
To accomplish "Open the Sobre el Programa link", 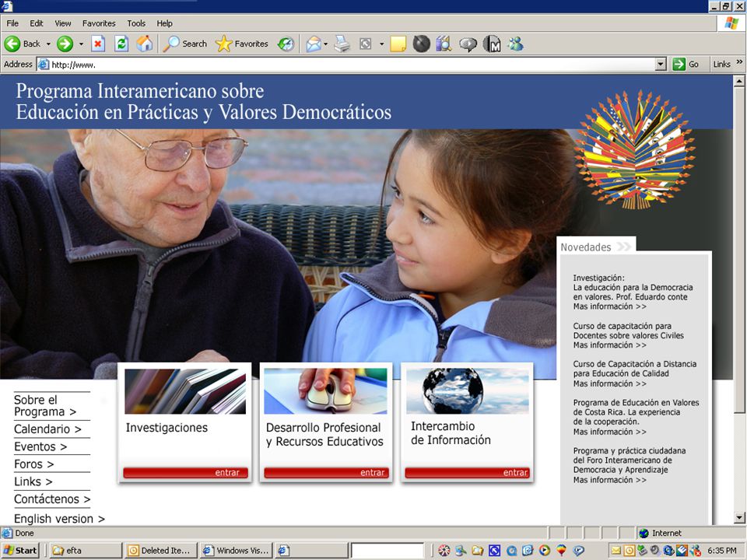I will click(x=45, y=406).
